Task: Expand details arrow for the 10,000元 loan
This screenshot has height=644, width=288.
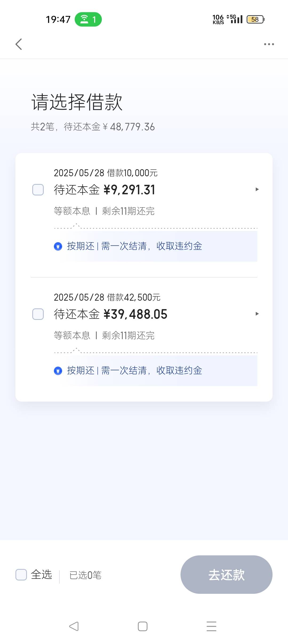Action: pyautogui.click(x=257, y=189)
